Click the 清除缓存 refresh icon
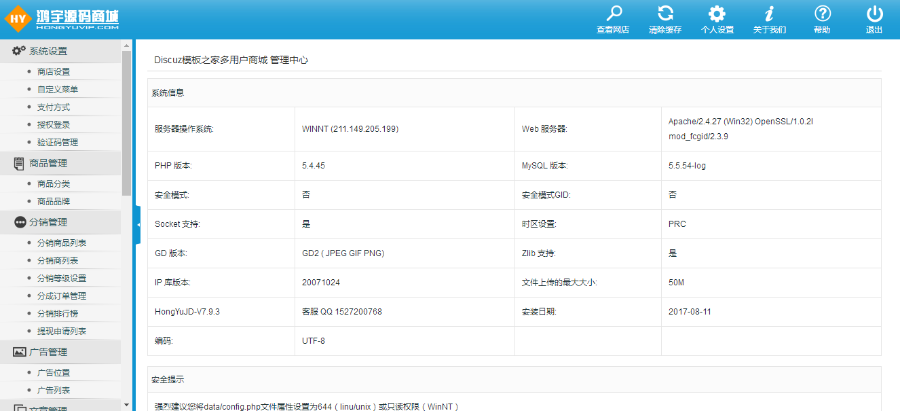The height and width of the screenshot is (411, 900). click(665, 14)
